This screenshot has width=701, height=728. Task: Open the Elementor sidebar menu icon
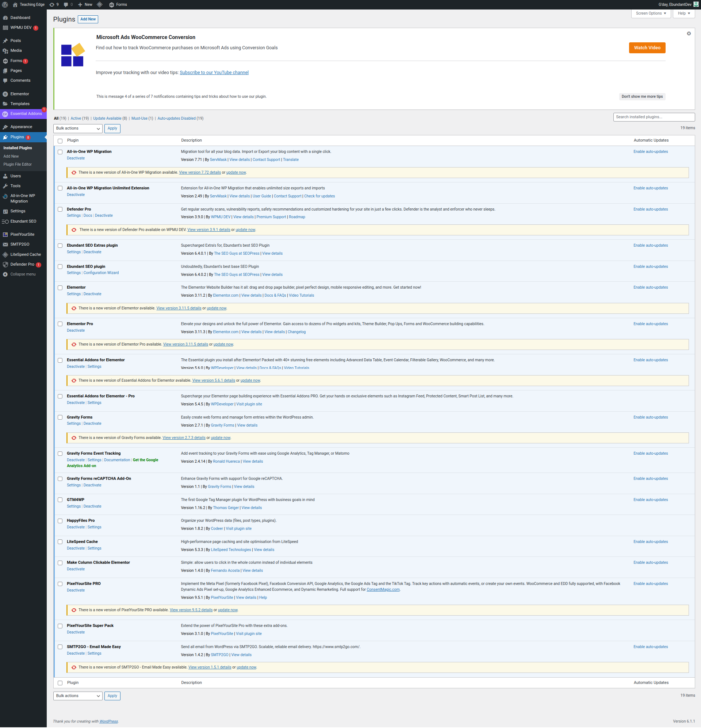click(5, 94)
